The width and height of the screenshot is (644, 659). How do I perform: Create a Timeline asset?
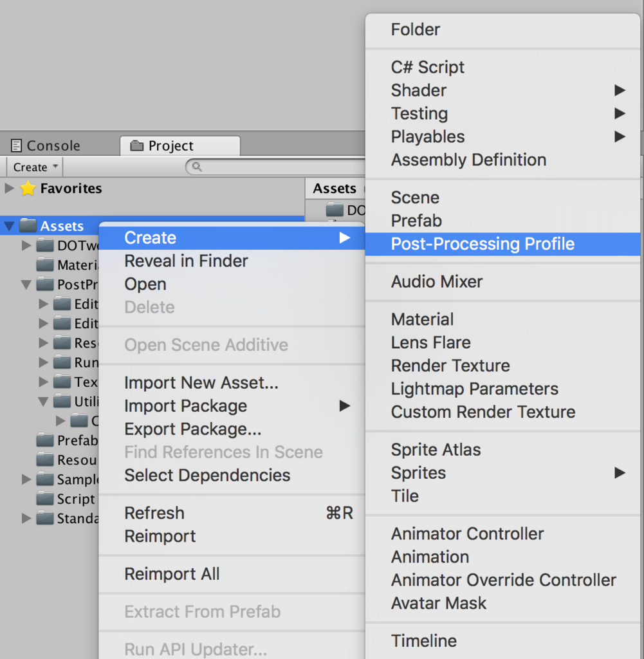tap(503, 641)
